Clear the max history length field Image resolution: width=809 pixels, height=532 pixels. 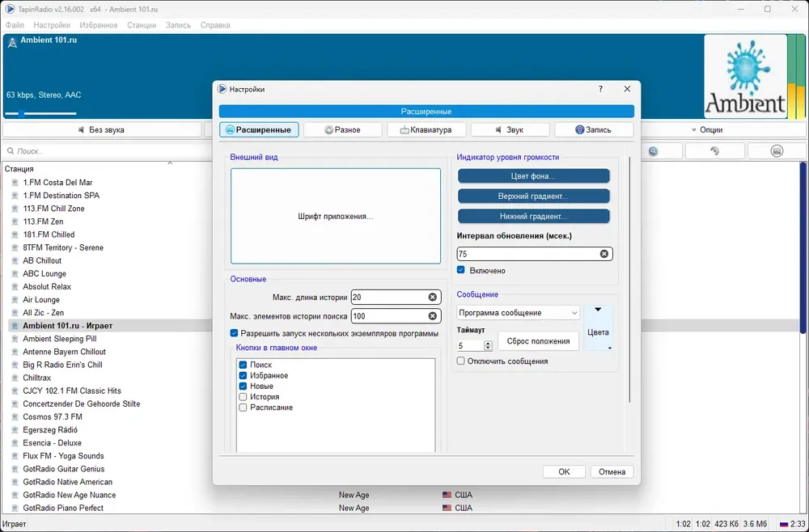tap(432, 297)
